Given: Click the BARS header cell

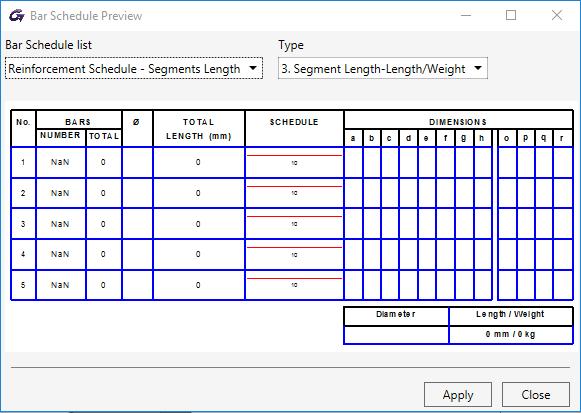Looking at the screenshot, I should coord(79,120).
